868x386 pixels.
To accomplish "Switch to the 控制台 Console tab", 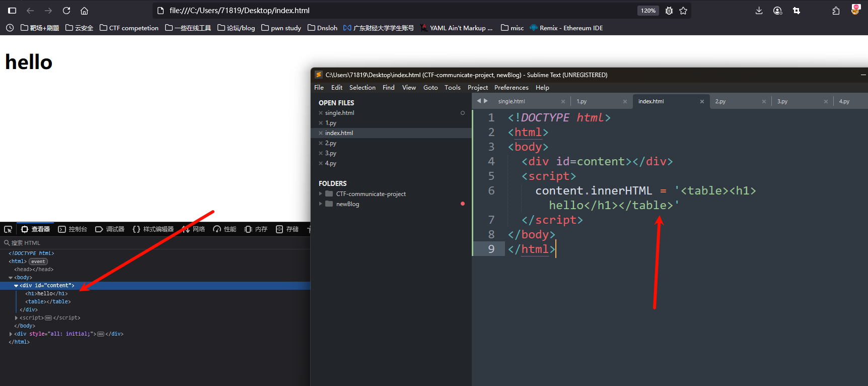I will 73,229.
